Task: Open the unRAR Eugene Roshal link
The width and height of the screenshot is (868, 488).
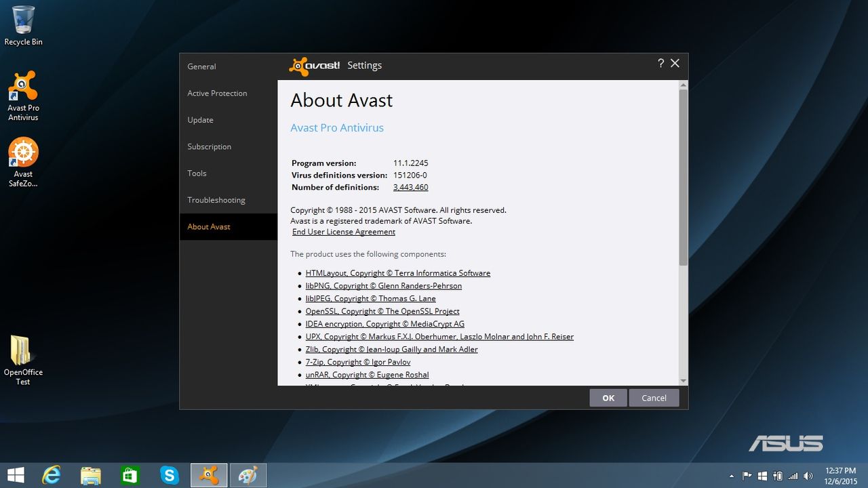Action: [x=368, y=375]
